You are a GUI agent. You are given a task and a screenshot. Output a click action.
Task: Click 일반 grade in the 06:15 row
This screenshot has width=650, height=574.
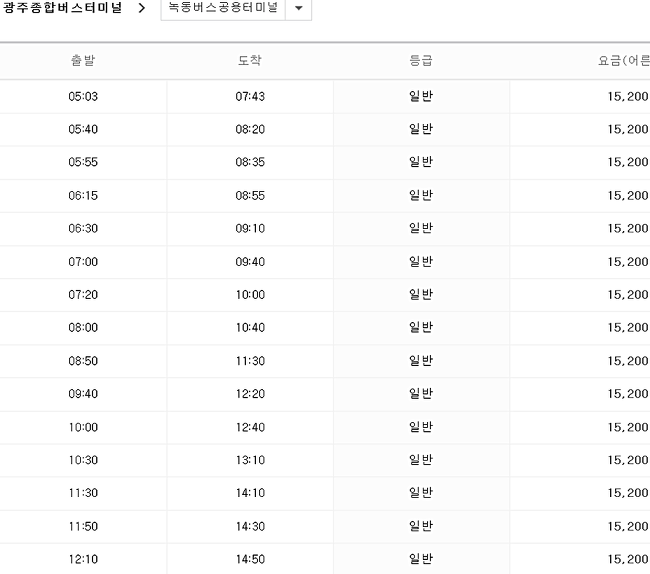coord(421,195)
